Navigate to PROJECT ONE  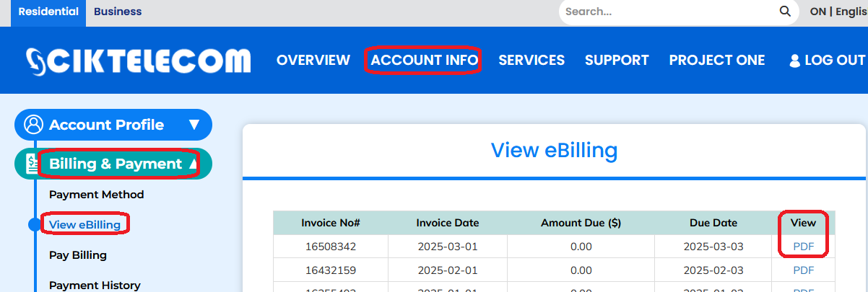click(x=716, y=61)
